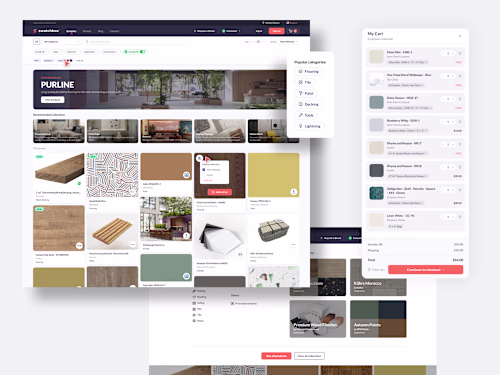
Task: Open Samples tab in navigation
Action: pos(71,31)
